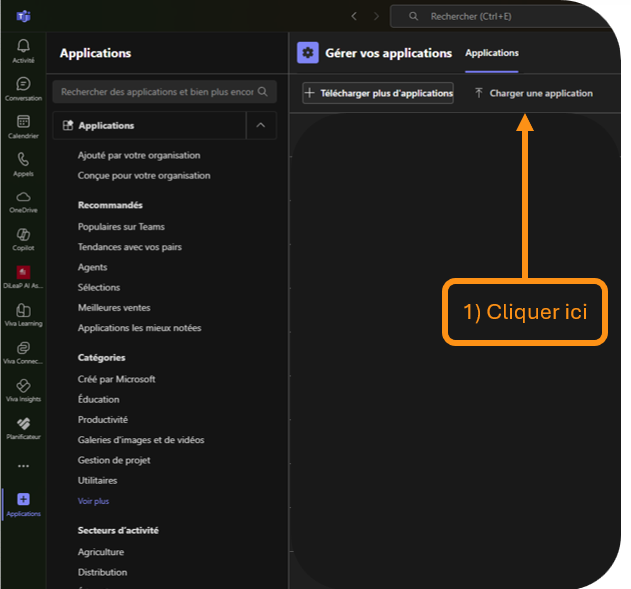Show more apps with ellipsis icon
Viewport: 631px width, 589px height.
tap(23, 466)
